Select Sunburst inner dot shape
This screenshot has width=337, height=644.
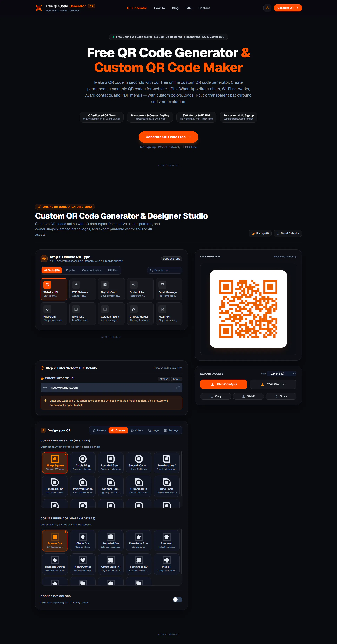(167, 540)
